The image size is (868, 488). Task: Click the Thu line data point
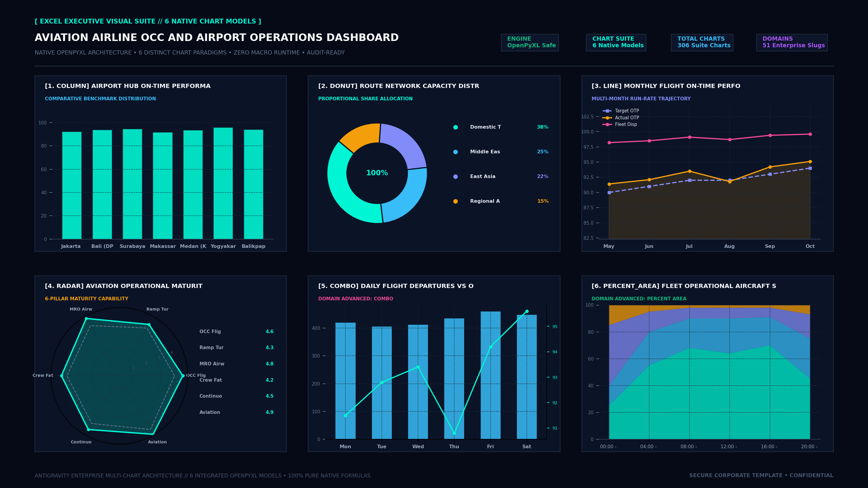[454, 433]
